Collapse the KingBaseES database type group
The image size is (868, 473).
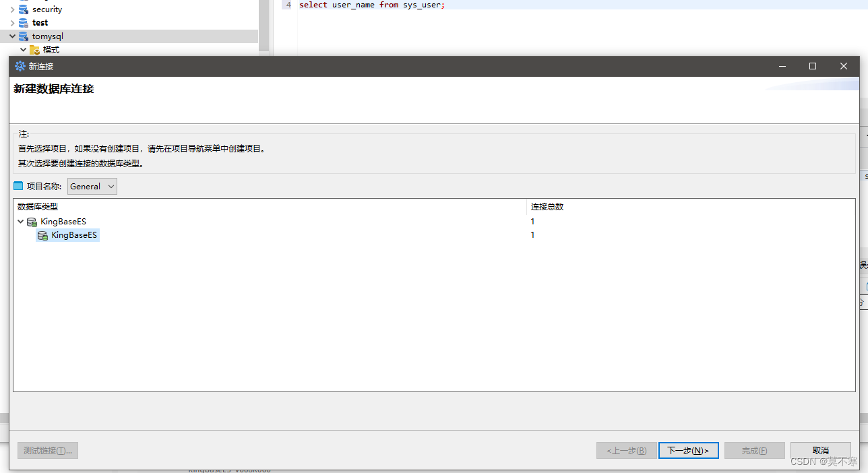tap(21, 222)
